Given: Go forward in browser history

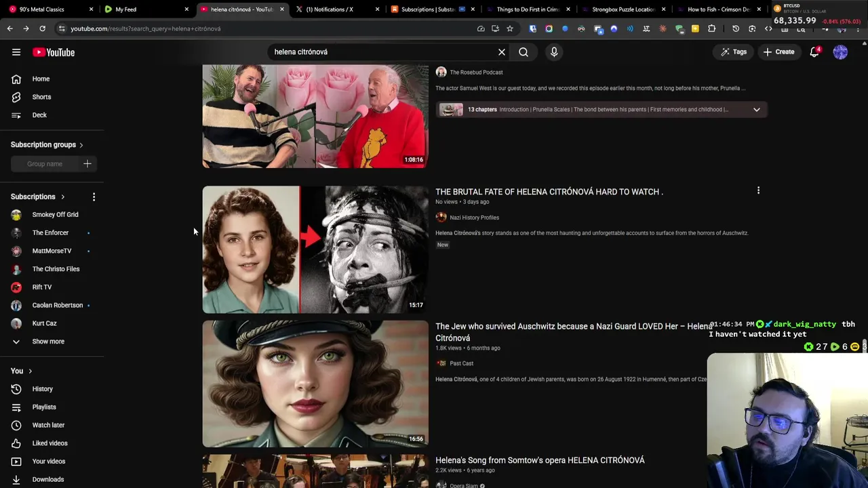Looking at the screenshot, I should pos(26,28).
